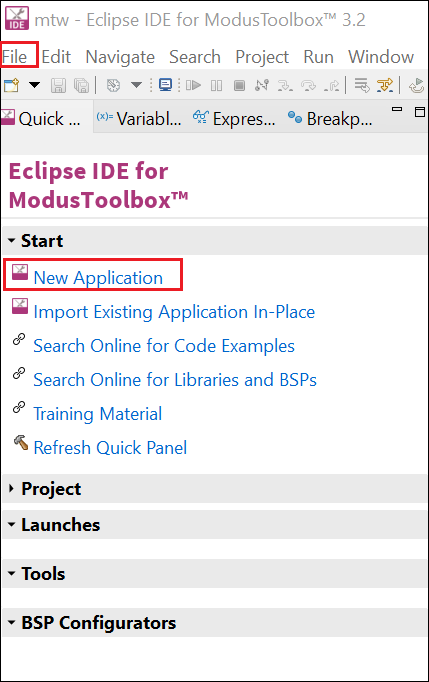Screen dimensions: 429x682
Task: Click the Save All toolbar icon
Action: click(81, 85)
